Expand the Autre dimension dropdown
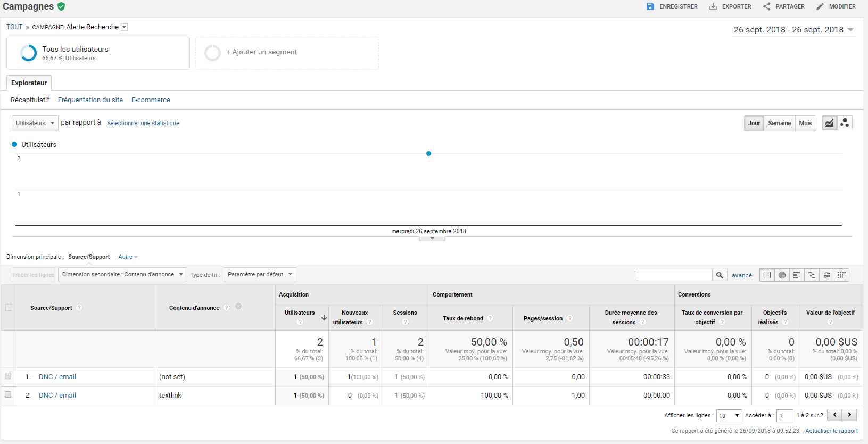 [128, 257]
